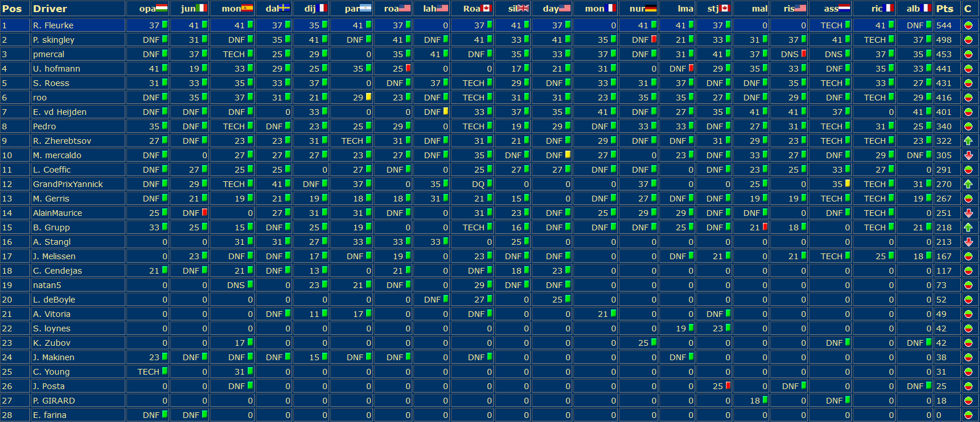The width and height of the screenshot is (980, 422).
Task: Click green up arrow in R. Zherebtsov's row
Action: click(968, 141)
